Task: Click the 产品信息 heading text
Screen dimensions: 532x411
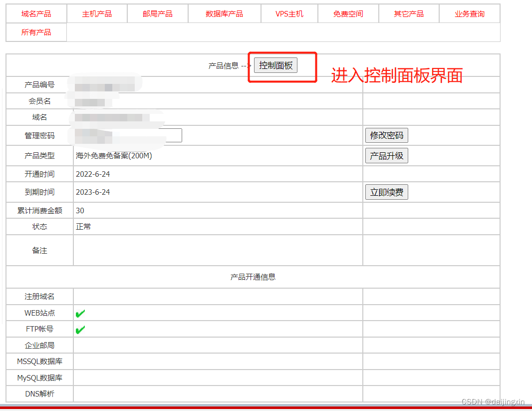Action: (224, 65)
